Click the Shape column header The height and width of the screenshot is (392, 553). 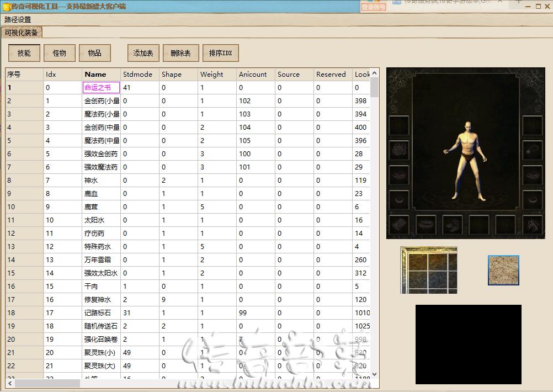tap(178, 75)
